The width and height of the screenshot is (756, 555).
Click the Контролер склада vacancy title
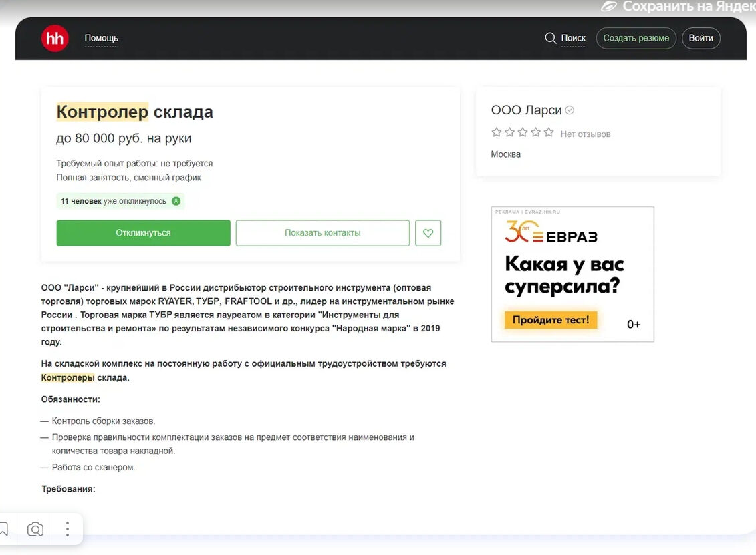[134, 112]
